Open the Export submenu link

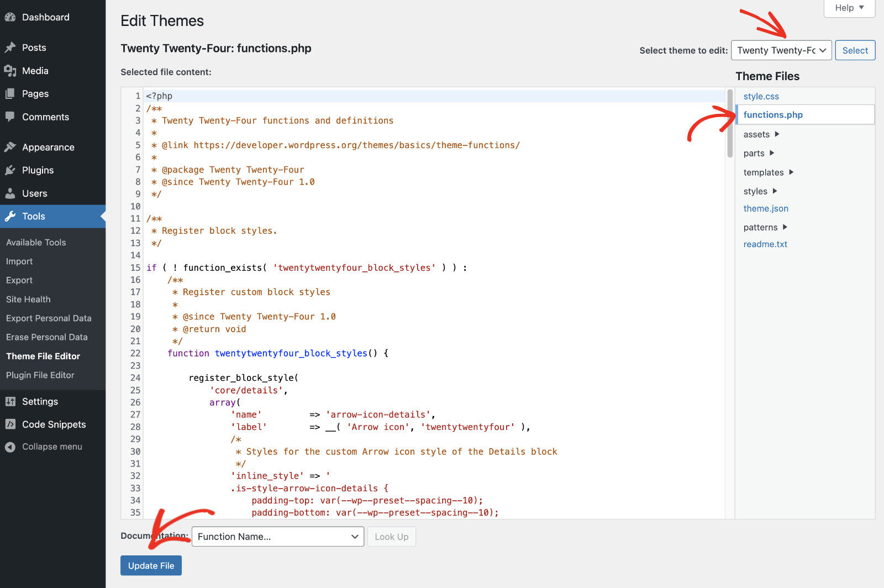click(19, 280)
